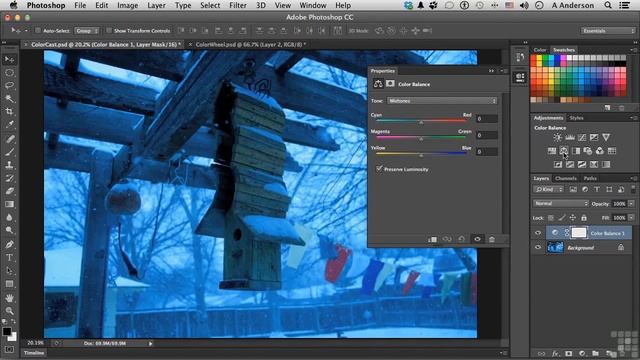Select the Elliptical Marquee tool
This screenshot has height=360, width=640.
point(9,73)
